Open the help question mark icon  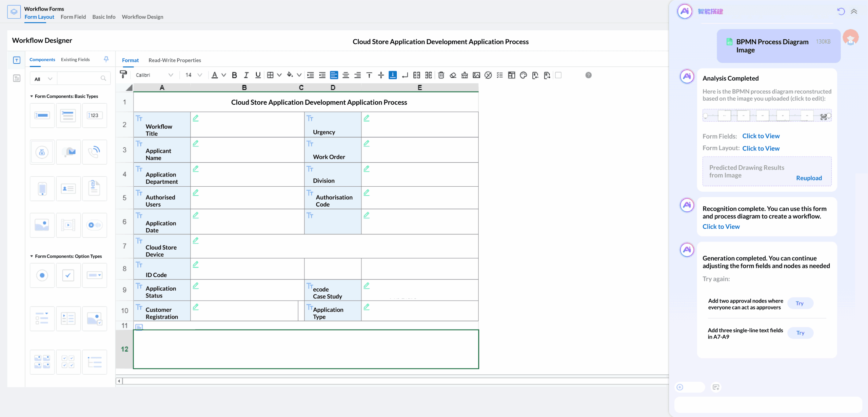pyautogui.click(x=589, y=75)
